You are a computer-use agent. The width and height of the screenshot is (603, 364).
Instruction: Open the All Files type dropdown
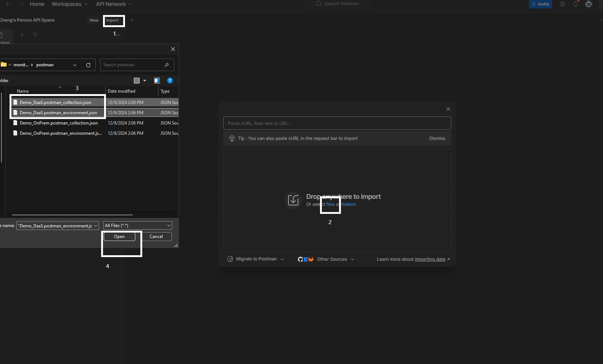[137, 226]
